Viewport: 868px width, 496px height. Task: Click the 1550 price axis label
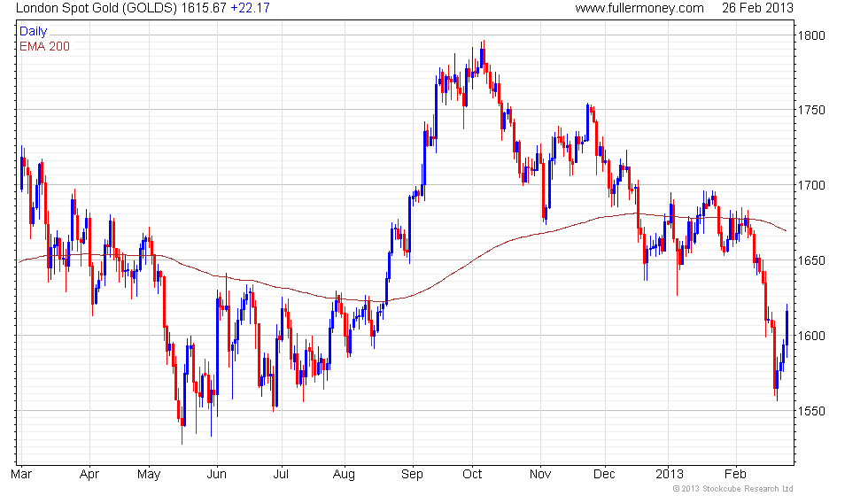click(x=811, y=411)
